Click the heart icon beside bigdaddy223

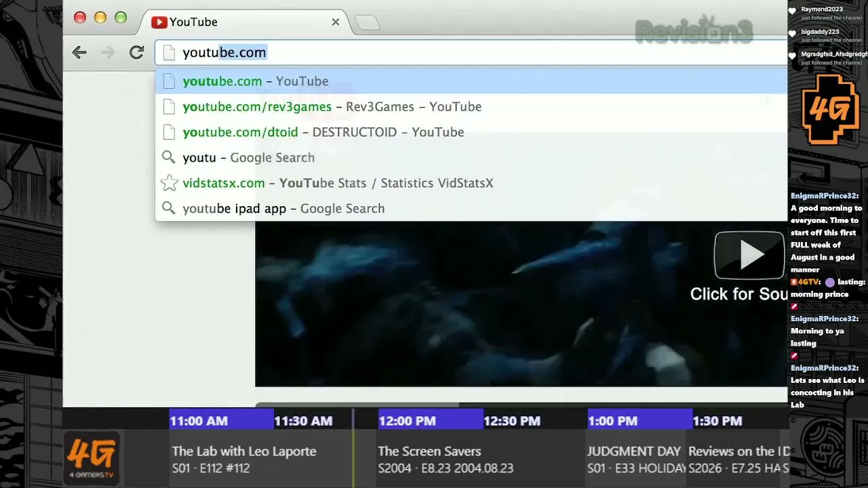[792, 34]
